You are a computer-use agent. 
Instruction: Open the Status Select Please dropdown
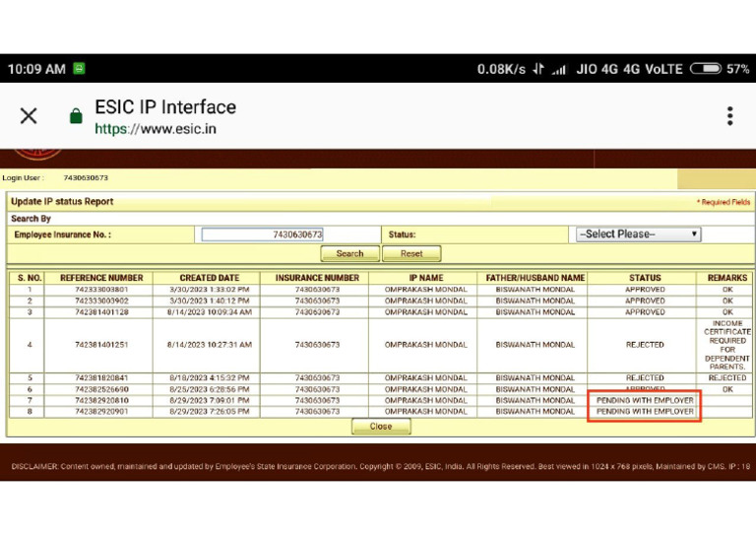click(638, 234)
